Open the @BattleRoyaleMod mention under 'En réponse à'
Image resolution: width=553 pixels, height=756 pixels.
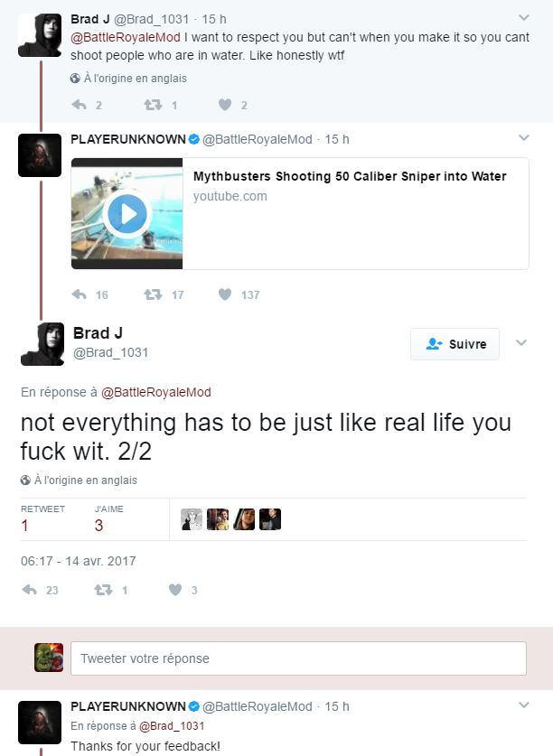tap(155, 393)
